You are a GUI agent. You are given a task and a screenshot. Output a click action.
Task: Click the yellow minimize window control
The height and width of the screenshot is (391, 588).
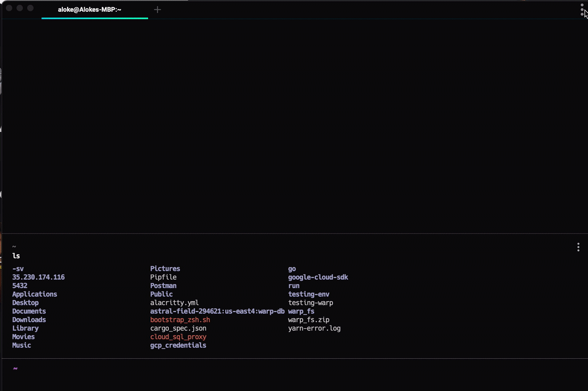[20, 8]
